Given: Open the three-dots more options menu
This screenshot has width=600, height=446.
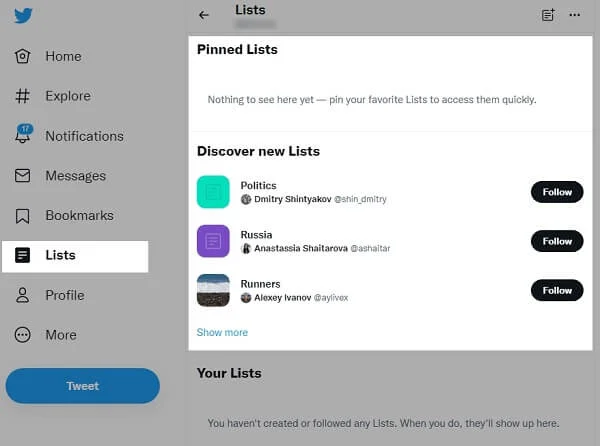Looking at the screenshot, I should point(574,15).
